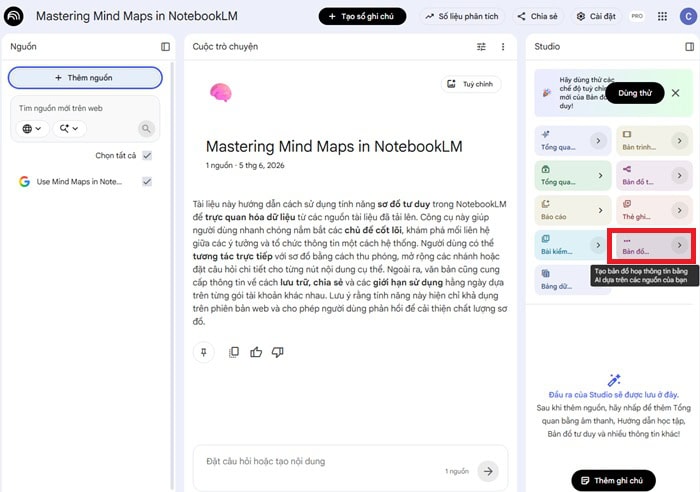Viewport: 700px width, 492px height.
Task: Click the Thêm nguồn button
Action: coord(85,78)
